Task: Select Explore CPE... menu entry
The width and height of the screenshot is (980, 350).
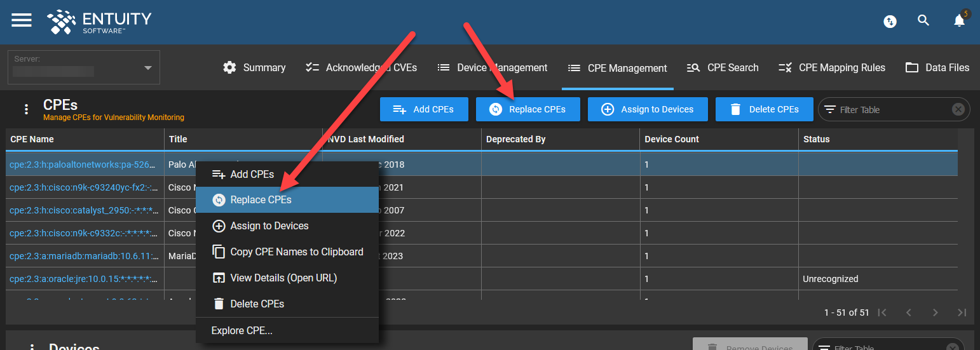Action: click(x=287, y=330)
